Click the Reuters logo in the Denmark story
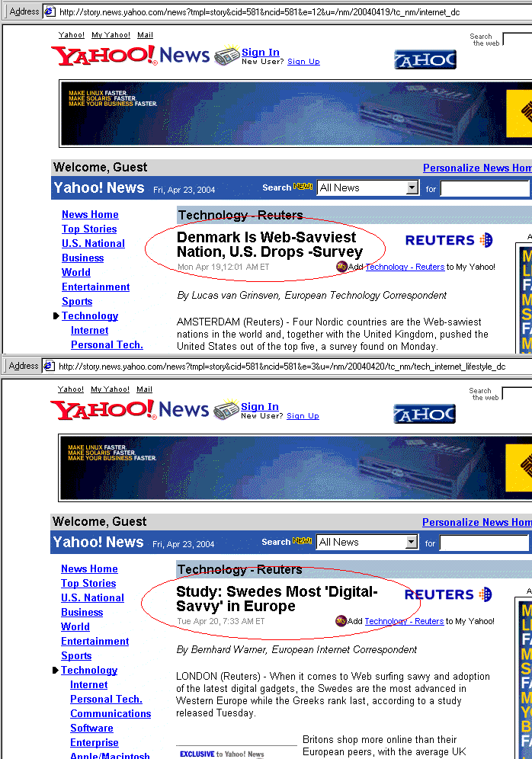Screen dimensions: 532x759 pyautogui.click(x=449, y=240)
